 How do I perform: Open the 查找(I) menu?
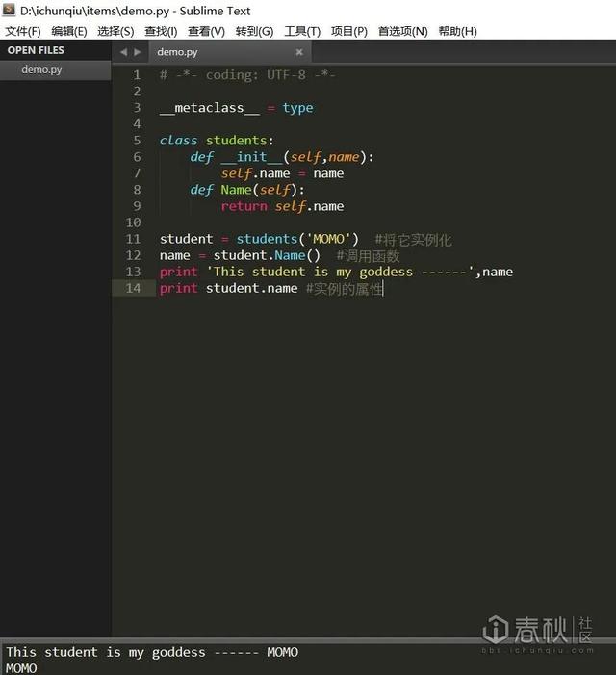point(161,31)
